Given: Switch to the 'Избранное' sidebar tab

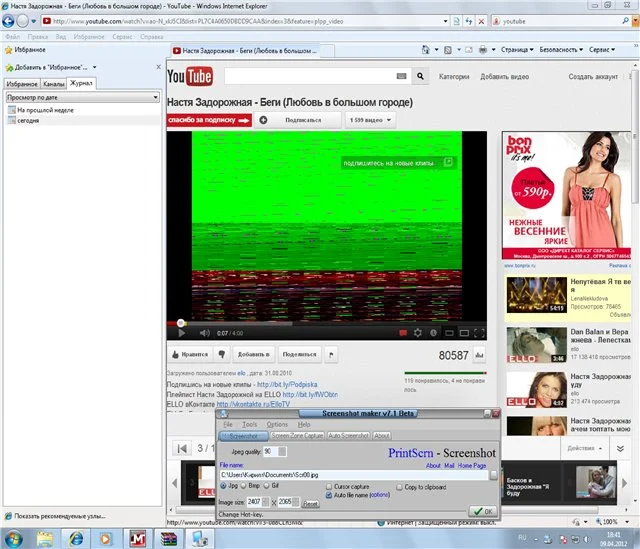Looking at the screenshot, I should 22,84.
